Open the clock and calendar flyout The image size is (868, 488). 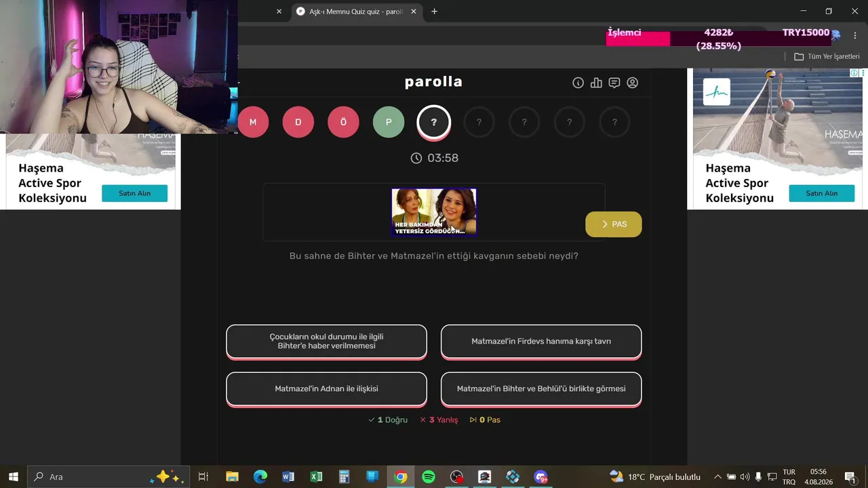[818, 476]
